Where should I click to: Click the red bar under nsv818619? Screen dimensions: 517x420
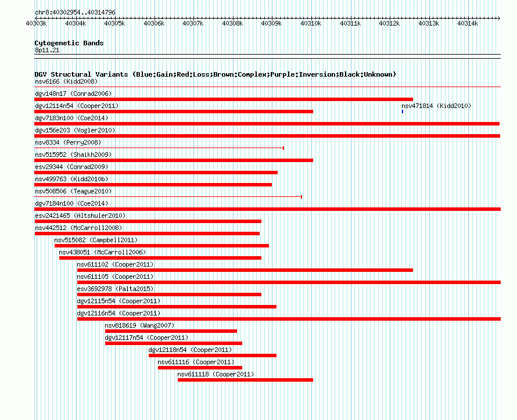tap(171, 331)
